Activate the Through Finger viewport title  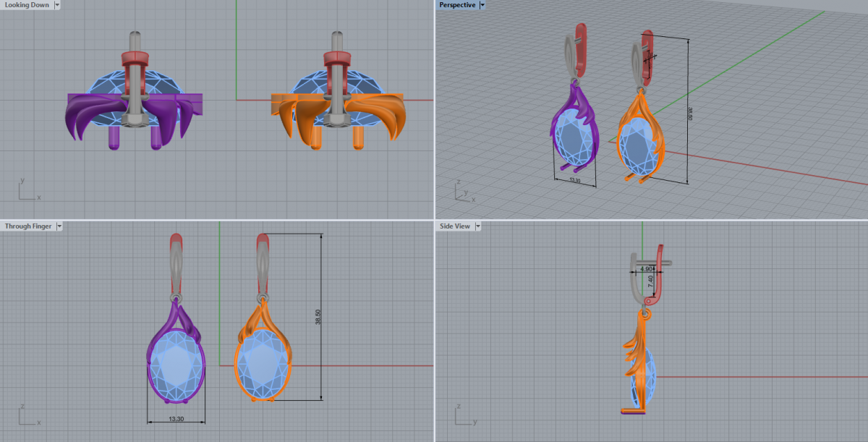28,226
